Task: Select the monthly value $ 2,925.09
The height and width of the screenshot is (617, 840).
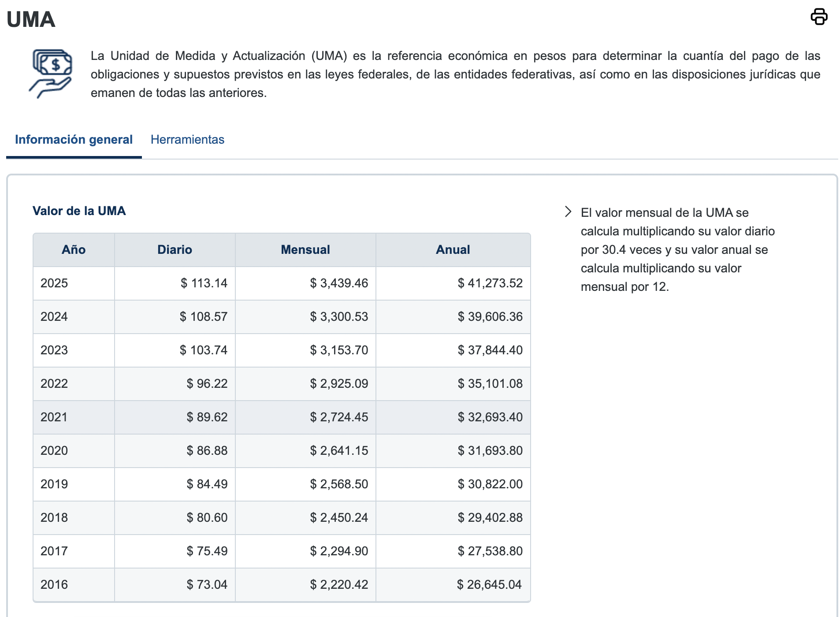Action: tap(339, 384)
